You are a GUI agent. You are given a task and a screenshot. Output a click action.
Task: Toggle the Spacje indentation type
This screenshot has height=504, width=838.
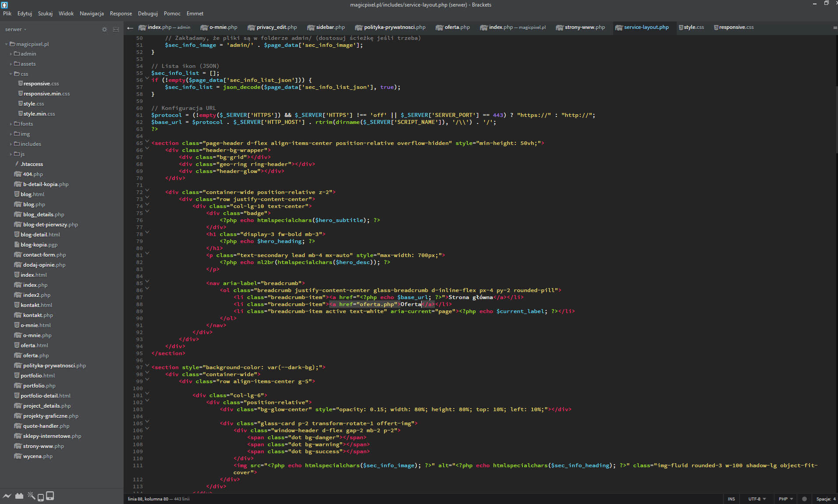pos(823,499)
